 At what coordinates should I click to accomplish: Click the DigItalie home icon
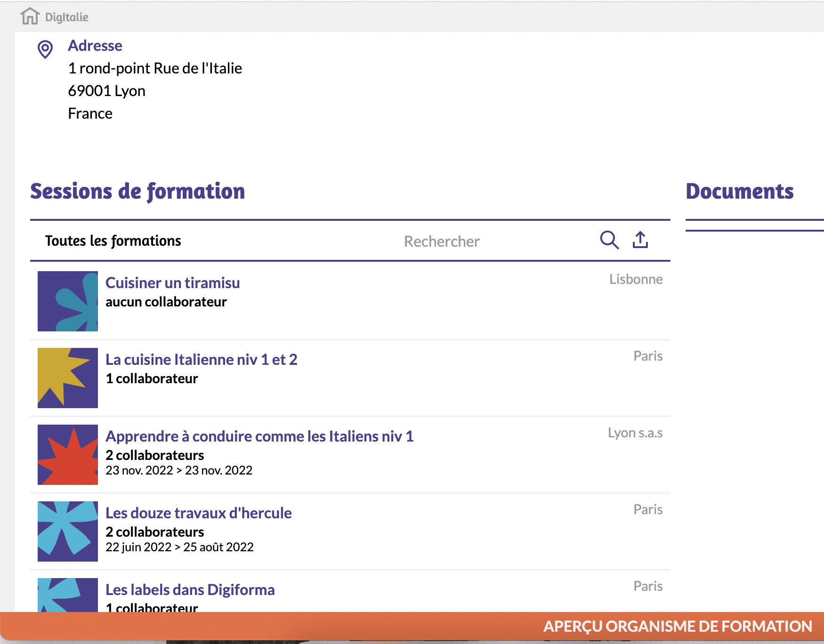point(30,17)
